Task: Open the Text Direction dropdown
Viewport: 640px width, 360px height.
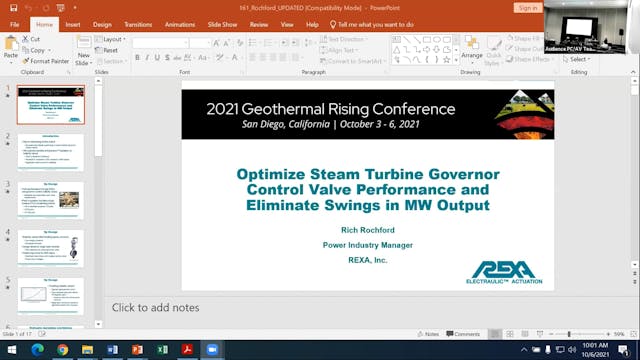Action: (x=344, y=39)
